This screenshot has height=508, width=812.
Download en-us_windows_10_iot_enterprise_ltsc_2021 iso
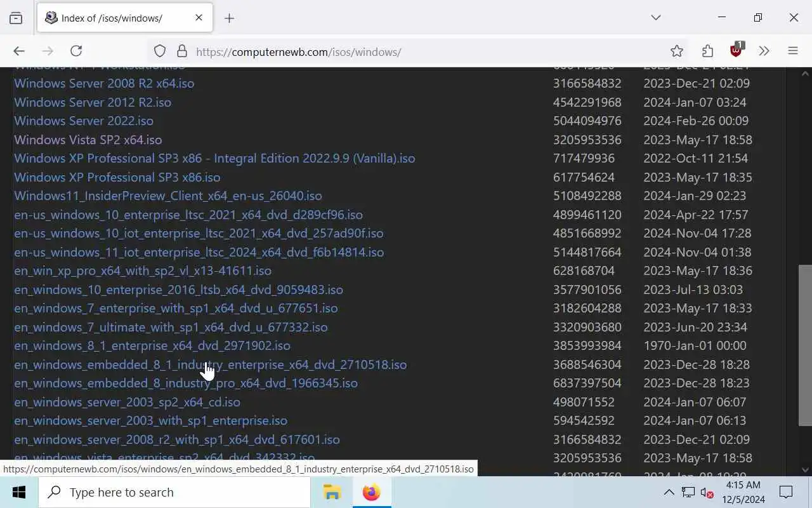click(x=199, y=233)
